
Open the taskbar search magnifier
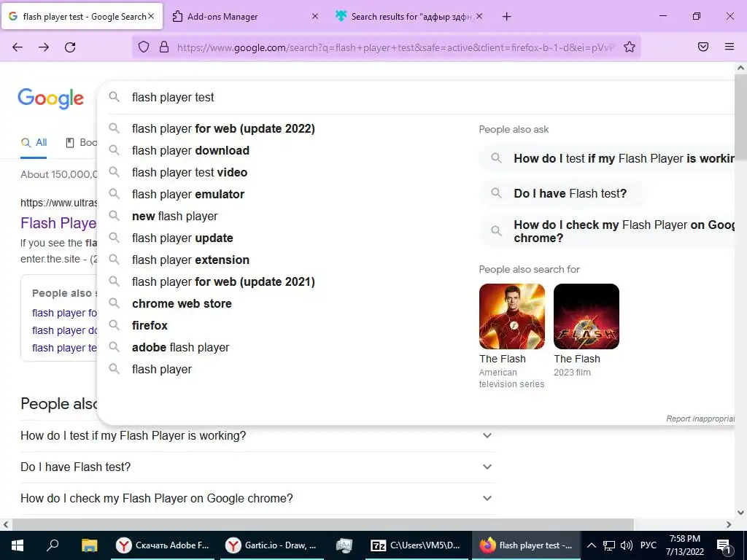[53, 545]
